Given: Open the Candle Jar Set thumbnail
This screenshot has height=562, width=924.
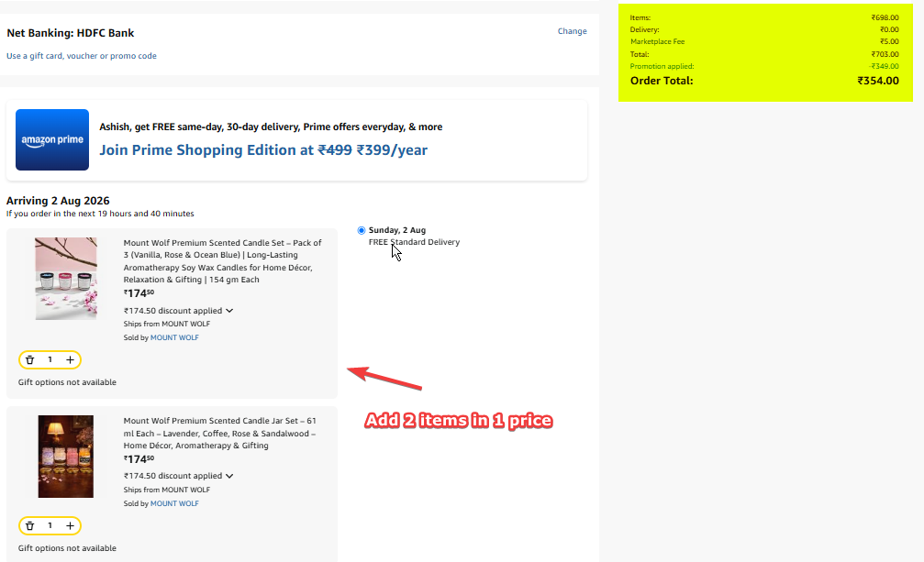Looking at the screenshot, I should [x=66, y=457].
